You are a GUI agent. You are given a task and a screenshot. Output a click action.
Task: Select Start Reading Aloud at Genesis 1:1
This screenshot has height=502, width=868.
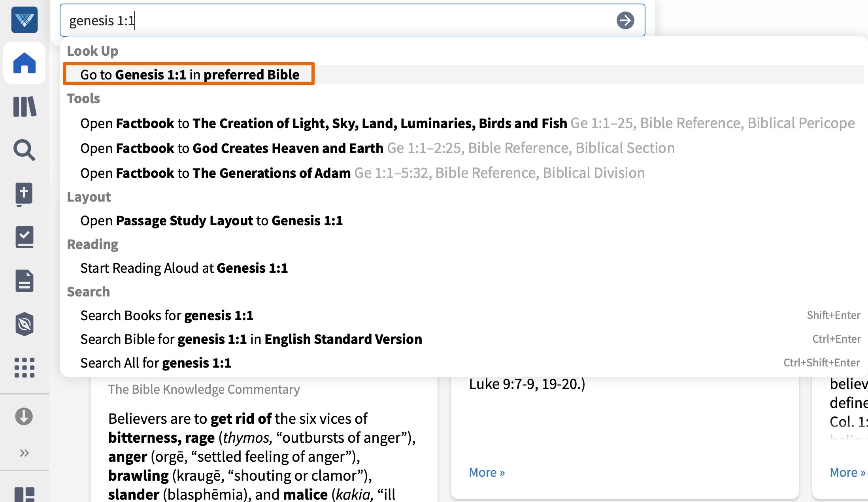click(184, 268)
